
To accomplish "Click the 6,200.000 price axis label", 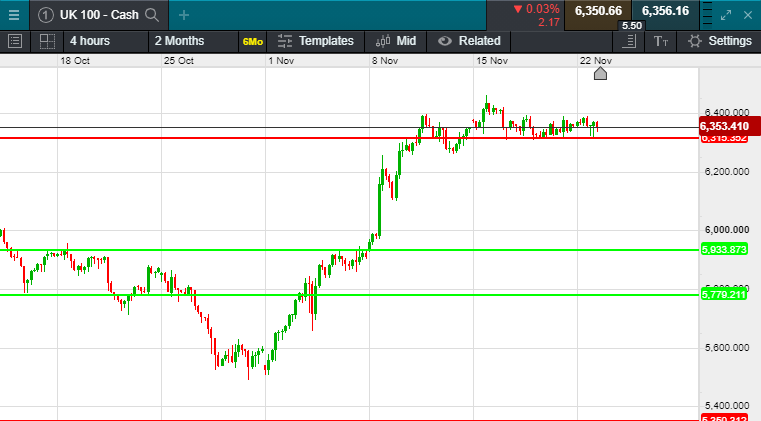I will click(727, 171).
